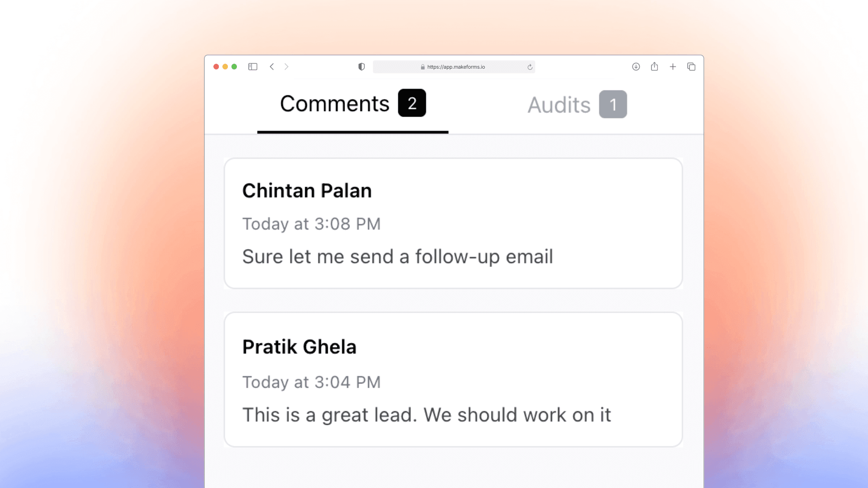The width and height of the screenshot is (868, 488).
Task: Add a new tab with plus icon
Action: pyautogui.click(x=673, y=67)
